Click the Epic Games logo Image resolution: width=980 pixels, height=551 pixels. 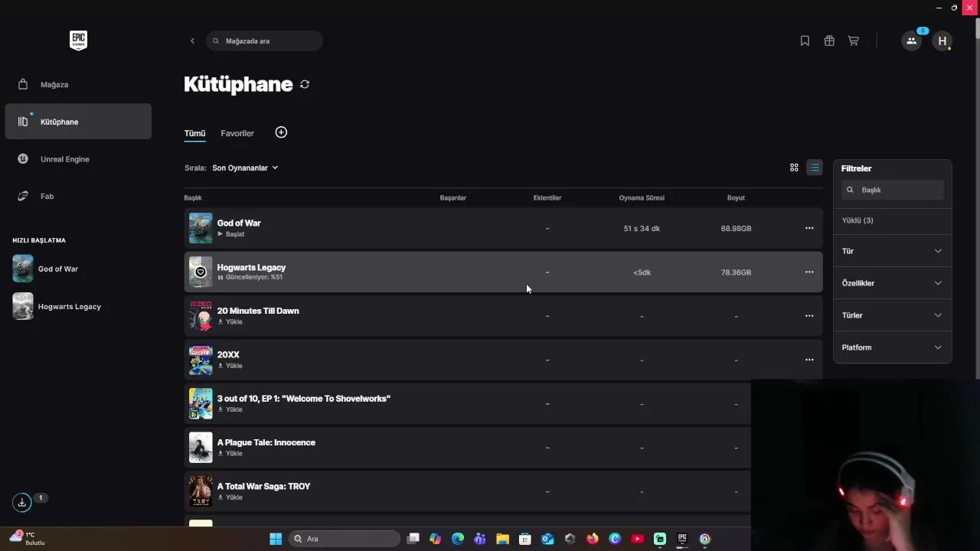78,41
